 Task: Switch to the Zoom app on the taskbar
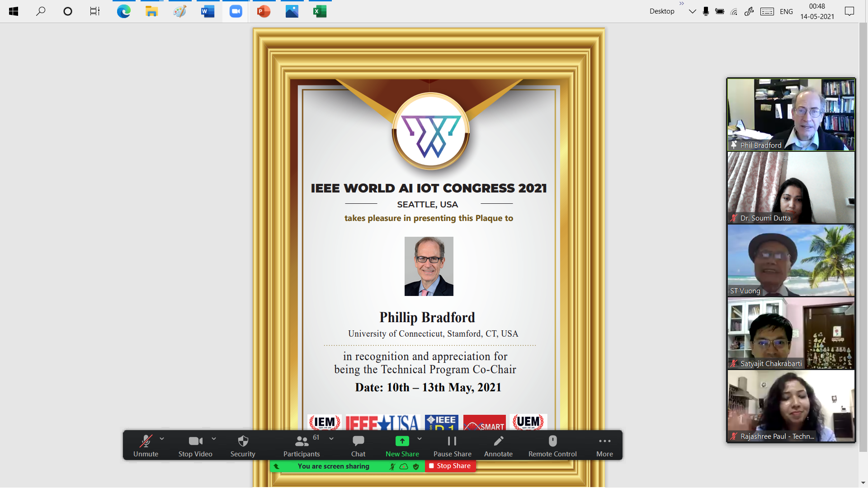tap(236, 11)
